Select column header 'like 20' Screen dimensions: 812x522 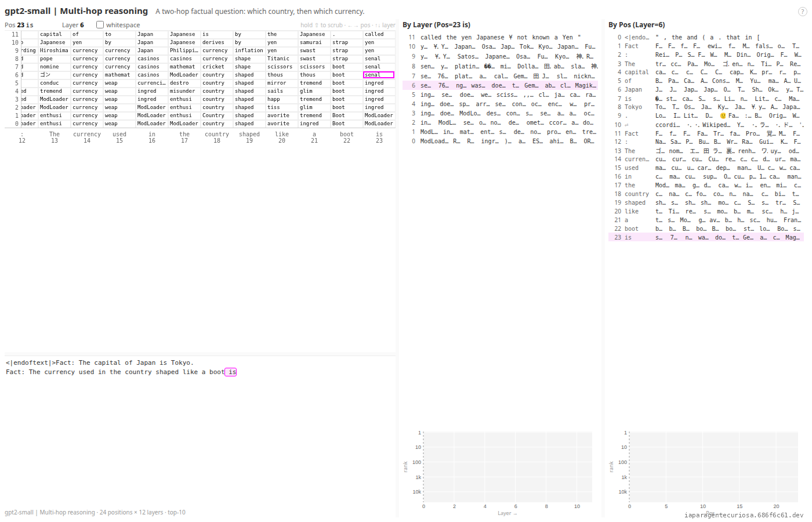(282, 137)
